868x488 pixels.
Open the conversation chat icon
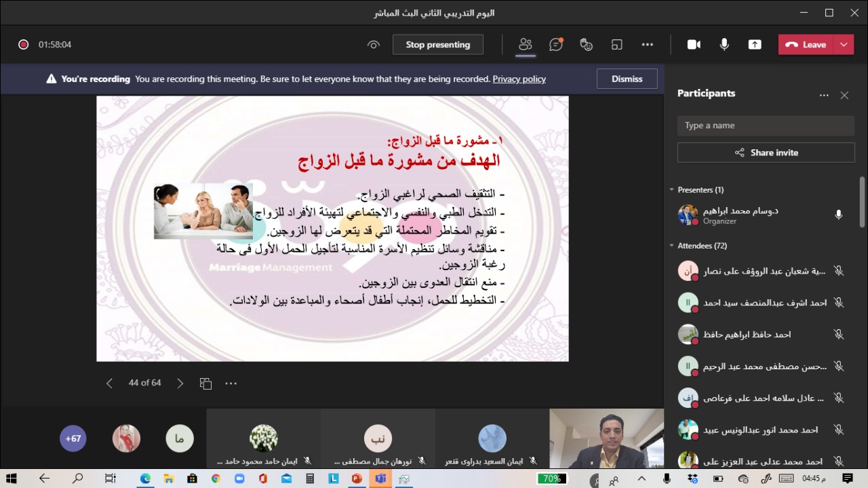[556, 45]
